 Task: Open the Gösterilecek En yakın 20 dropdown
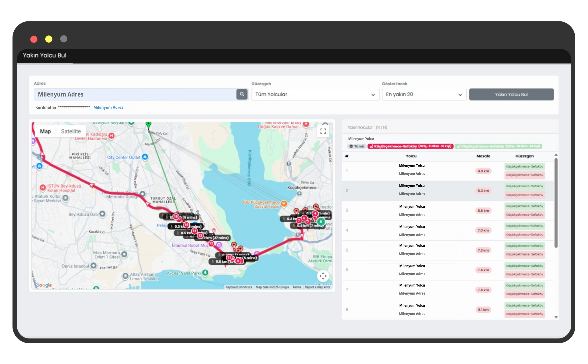click(424, 94)
